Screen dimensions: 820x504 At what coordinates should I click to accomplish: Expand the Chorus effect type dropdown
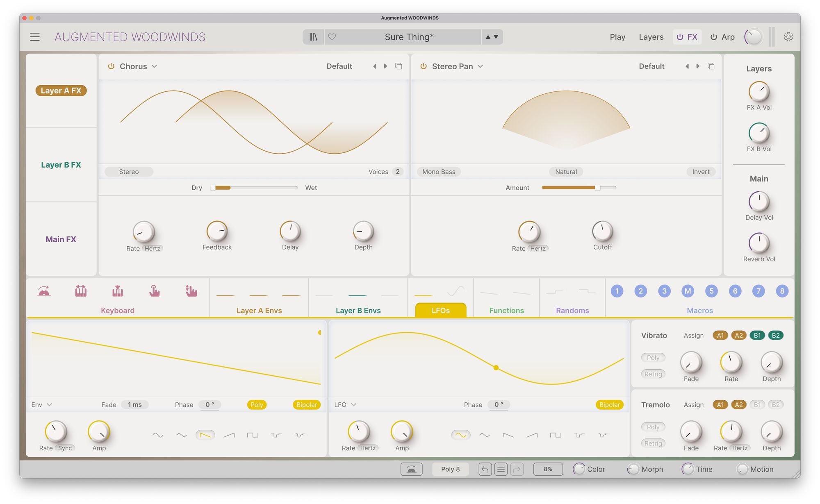(154, 66)
